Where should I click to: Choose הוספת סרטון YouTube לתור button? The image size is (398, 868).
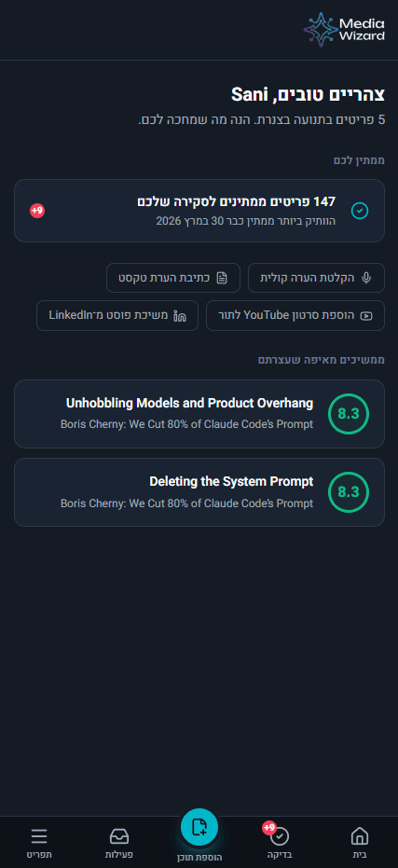[x=295, y=315]
